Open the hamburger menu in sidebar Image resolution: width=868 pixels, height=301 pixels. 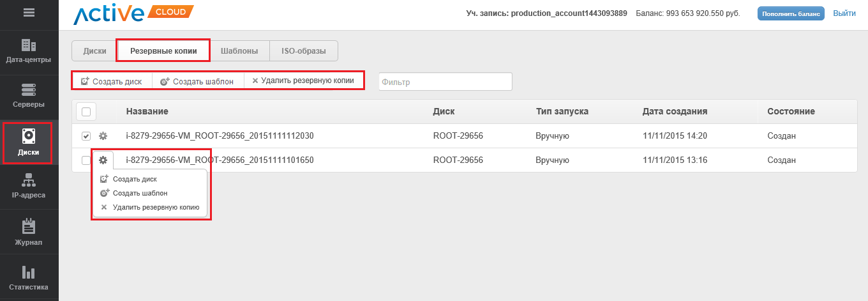[x=29, y=12]
